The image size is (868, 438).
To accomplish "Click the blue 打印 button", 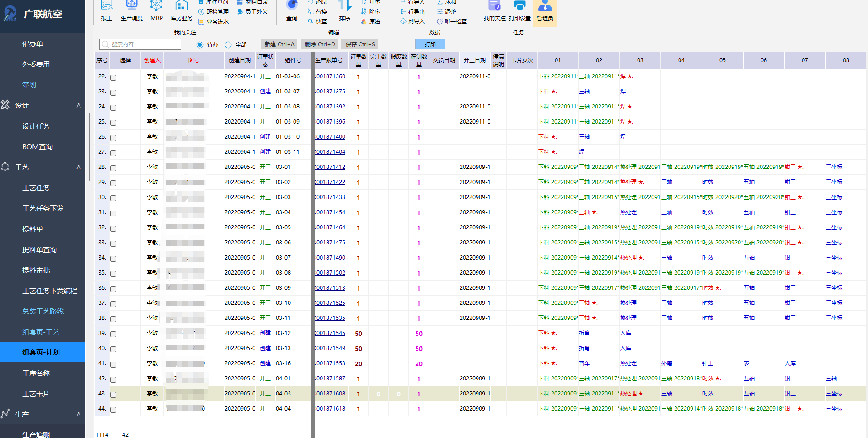I will click(x=430, y=44).
